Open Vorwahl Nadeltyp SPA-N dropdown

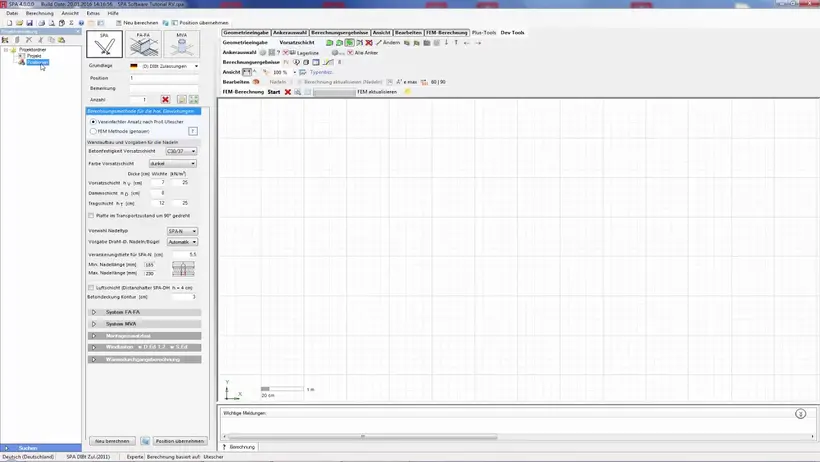182,231
